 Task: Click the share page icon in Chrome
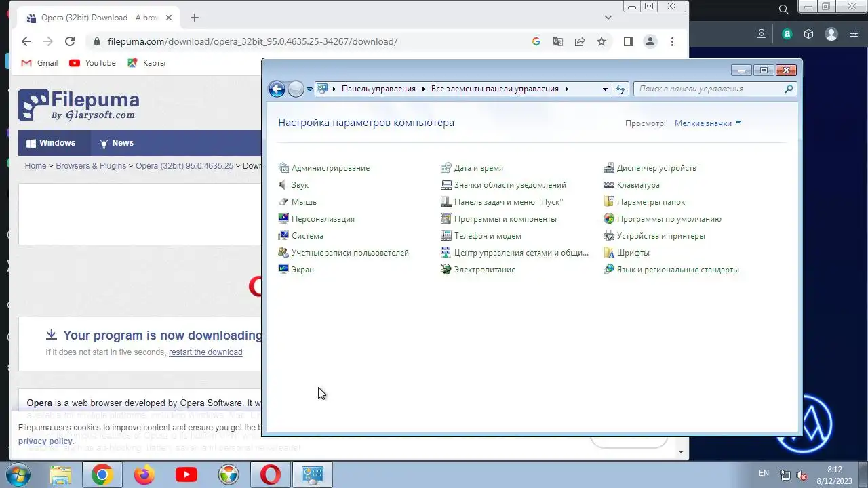(x=580, y=41)
